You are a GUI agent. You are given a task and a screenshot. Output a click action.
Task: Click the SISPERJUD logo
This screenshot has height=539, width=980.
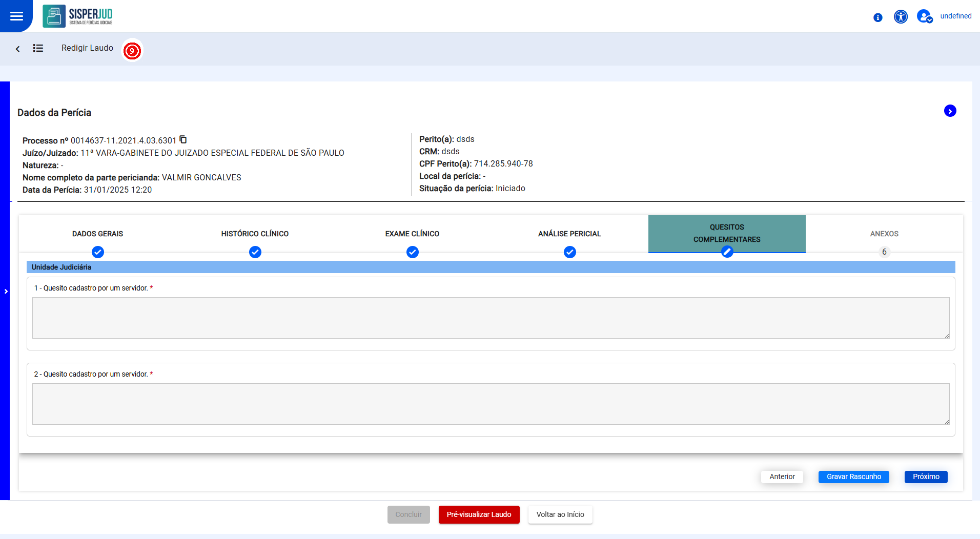(78, 16)
